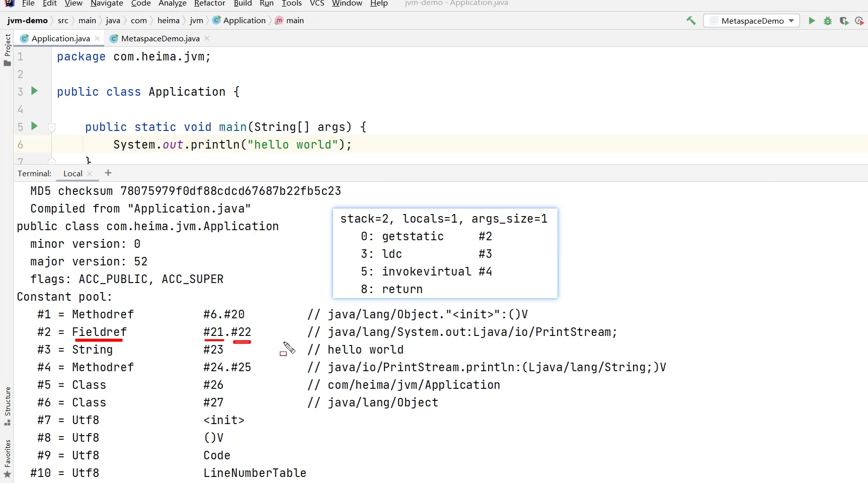Select the Application.java editor tab
This screenshot has height=483, width=868.
click(60, 38)
